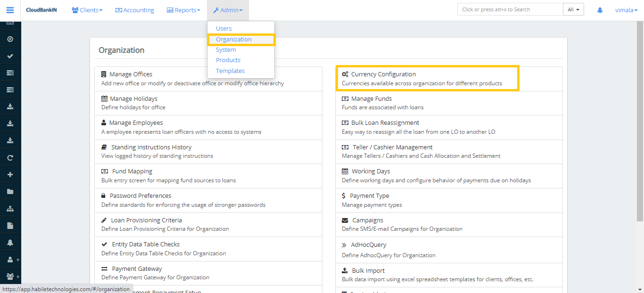The width and height of the screenshot is (644, 293).
Task: Click the hamburger menu icon
Action: click(x=10, y=10)
